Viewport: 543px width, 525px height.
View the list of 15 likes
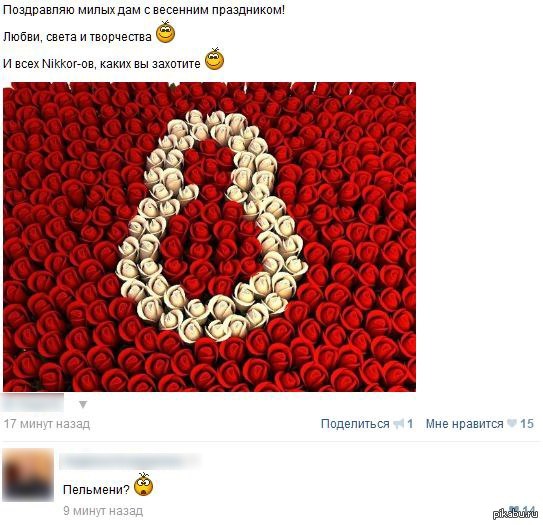point(527,424)
